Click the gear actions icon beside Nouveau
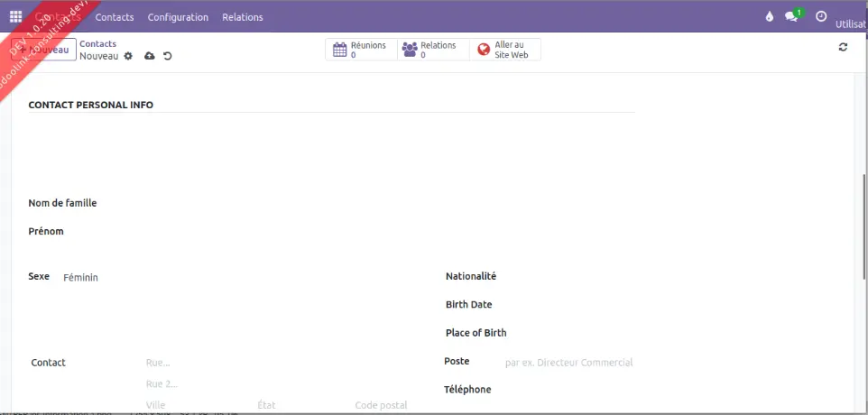The width and height of the screenshot is (868, 415). coord(128,56)
